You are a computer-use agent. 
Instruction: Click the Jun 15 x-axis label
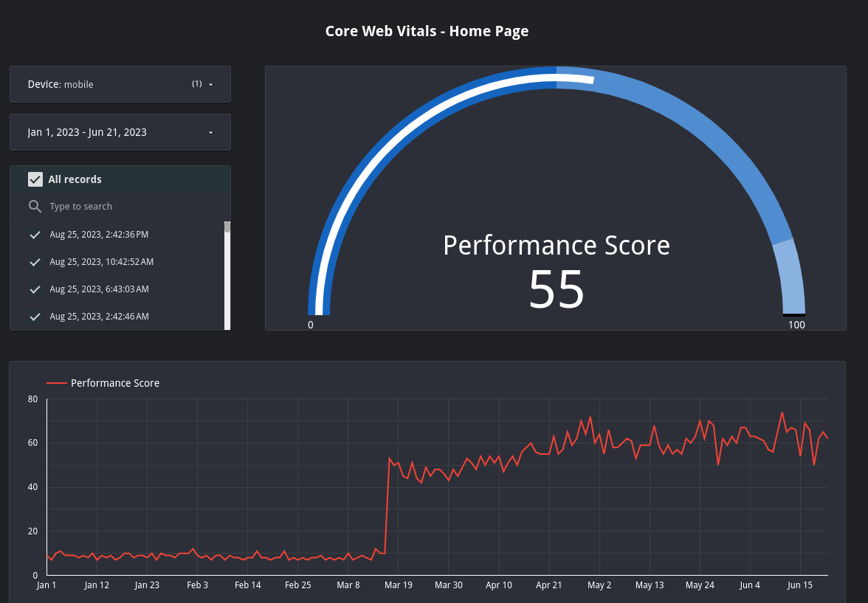tap(800, 585)
